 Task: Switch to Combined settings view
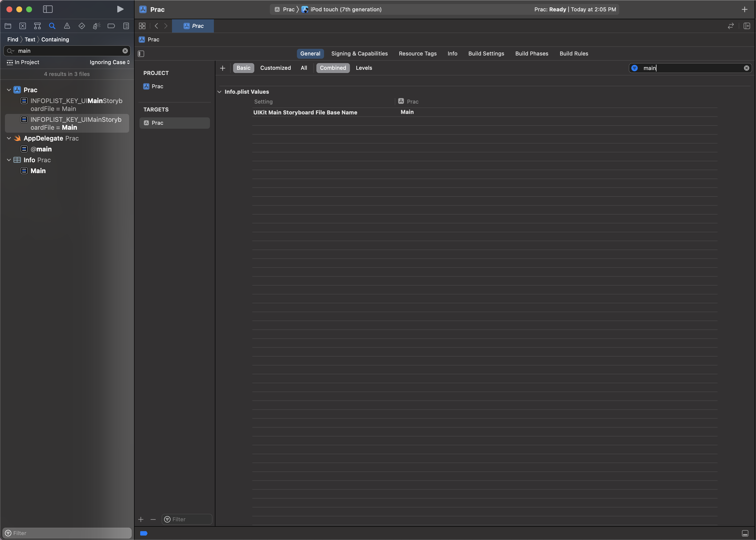tap(333, 68)
